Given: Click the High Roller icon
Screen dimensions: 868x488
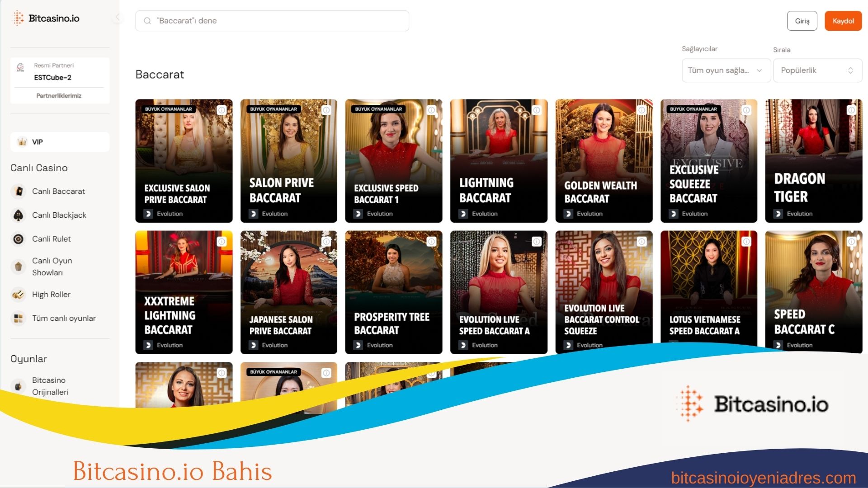Looking at the screenshot, I should (19, 295).
